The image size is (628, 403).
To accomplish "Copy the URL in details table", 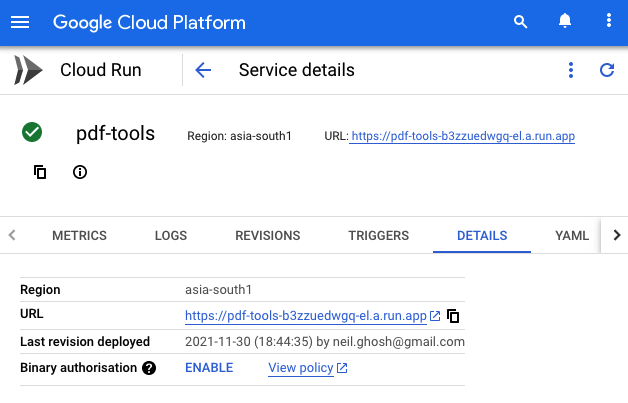I will click(453, 316).
